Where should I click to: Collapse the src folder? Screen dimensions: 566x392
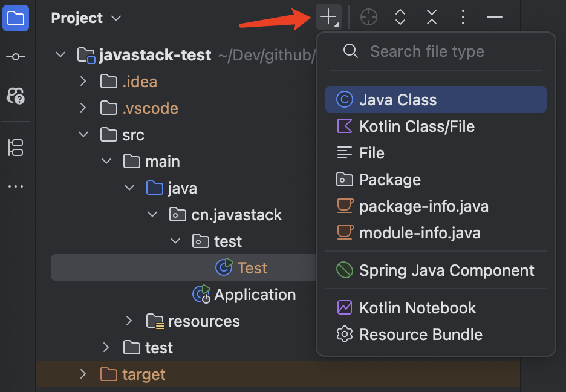(x=83, y=135)
